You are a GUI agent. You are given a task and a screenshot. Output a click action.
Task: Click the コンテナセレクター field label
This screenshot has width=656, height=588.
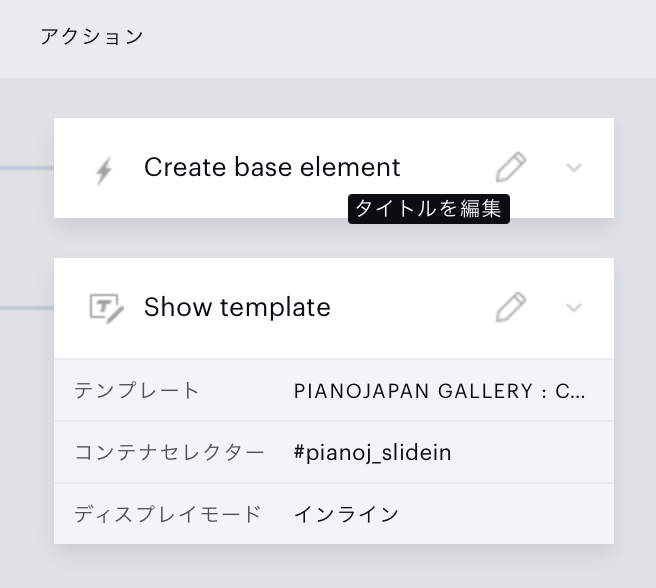[x=169, y=453]
